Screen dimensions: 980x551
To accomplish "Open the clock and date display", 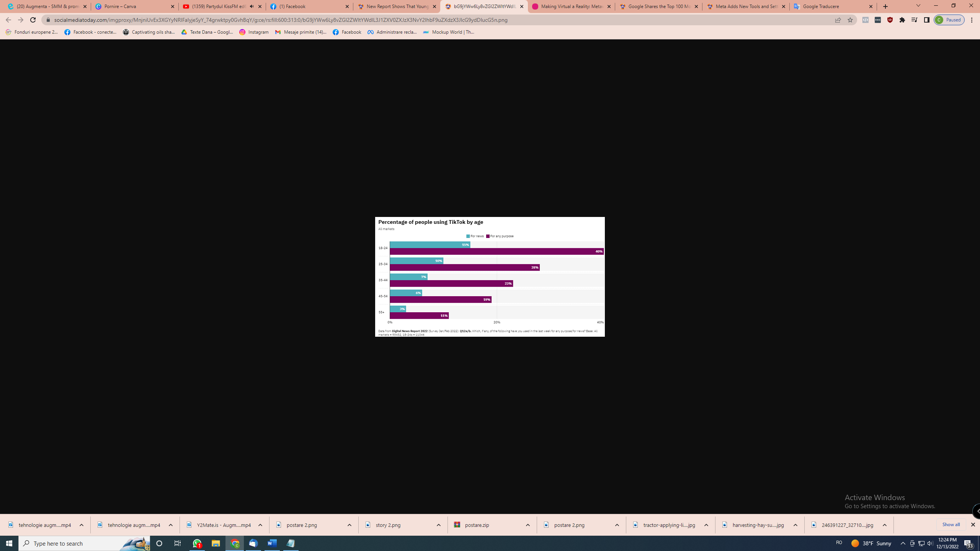I will 947,543.
